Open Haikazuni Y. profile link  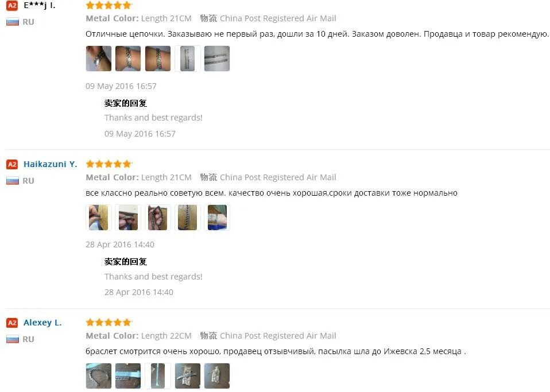(x=50, y=164)
